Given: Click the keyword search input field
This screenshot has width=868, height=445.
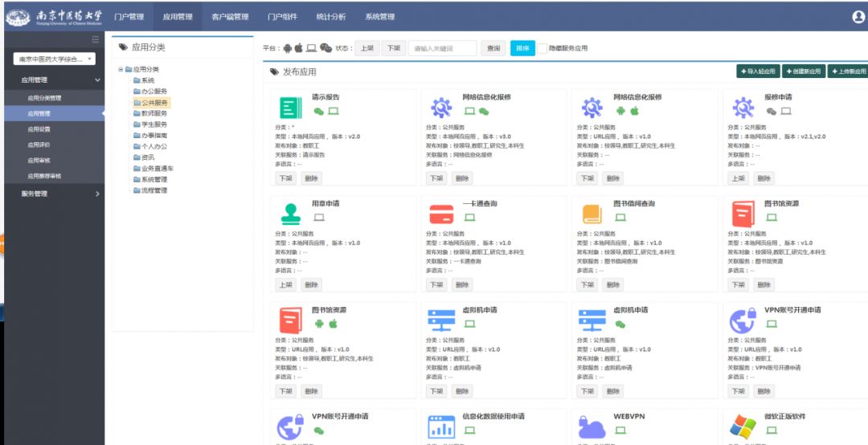Looking at the screenshot, I should click(442, 48).
